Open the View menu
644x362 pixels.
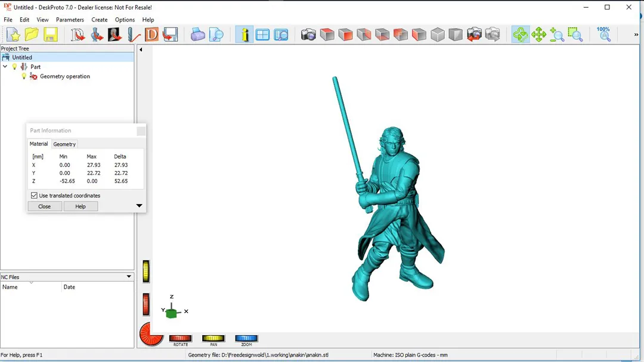[x=42, y=20]
